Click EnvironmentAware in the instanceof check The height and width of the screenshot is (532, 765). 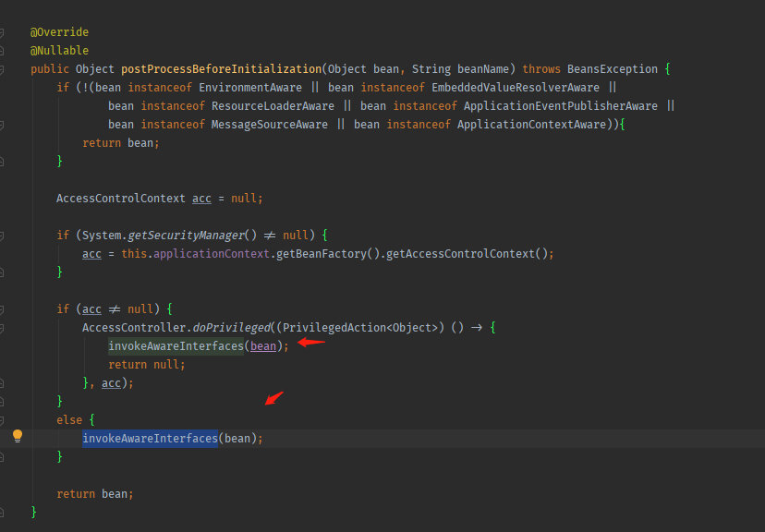[250, 88]
